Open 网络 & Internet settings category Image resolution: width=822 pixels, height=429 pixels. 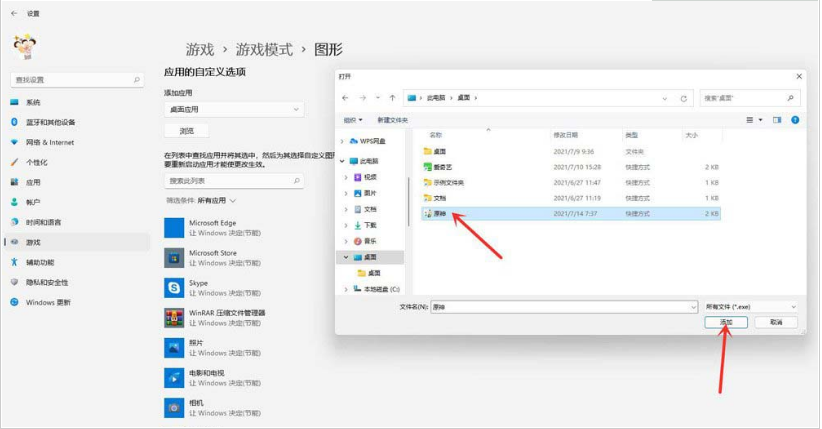tap(50, 142)
